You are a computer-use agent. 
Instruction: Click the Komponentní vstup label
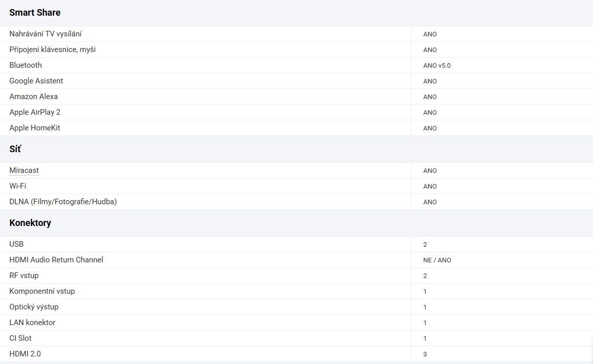[43, 291]
